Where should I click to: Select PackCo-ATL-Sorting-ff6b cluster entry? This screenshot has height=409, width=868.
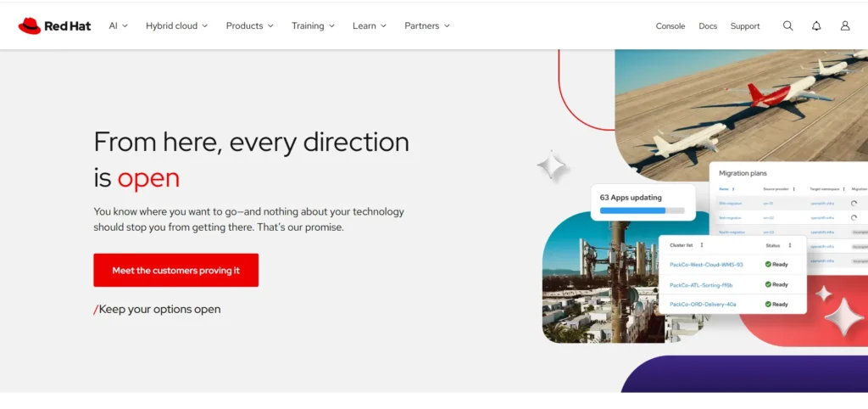point(701,285)
